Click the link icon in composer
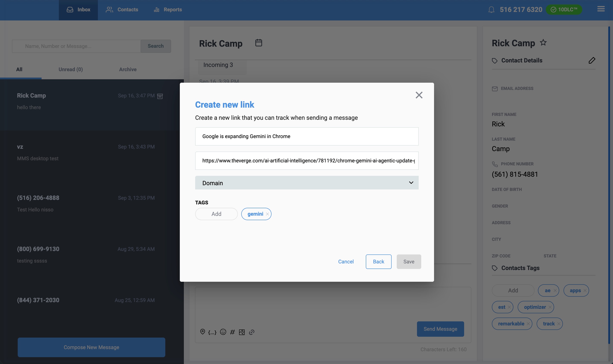Screen dimensions: 613x364 (252, 332)
